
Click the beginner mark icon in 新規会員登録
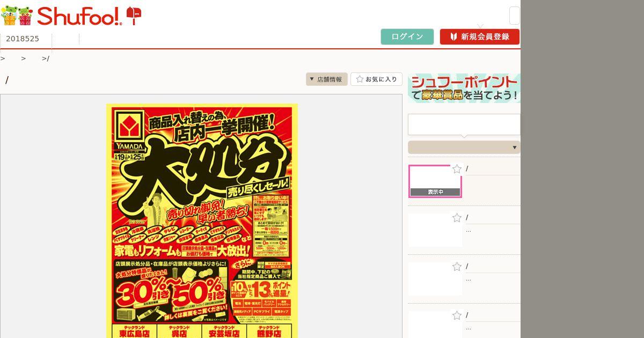[453, 36]
